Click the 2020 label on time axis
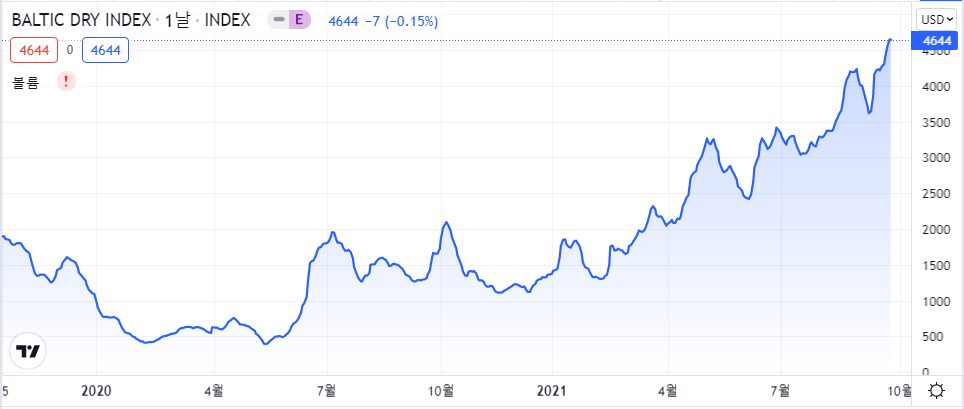 (98, 391)
